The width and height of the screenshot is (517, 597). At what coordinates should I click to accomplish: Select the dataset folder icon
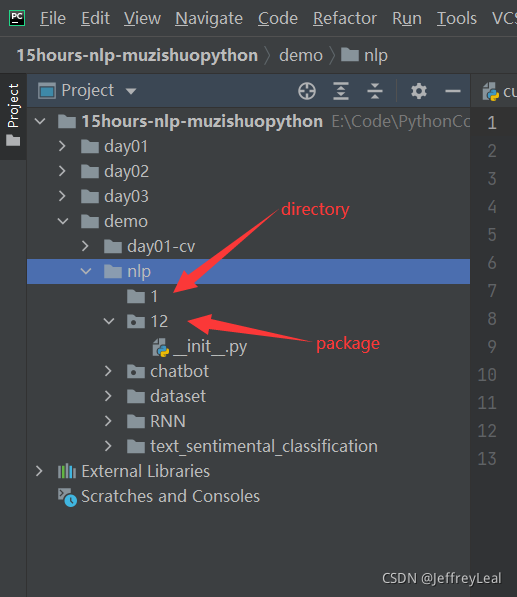136,396
